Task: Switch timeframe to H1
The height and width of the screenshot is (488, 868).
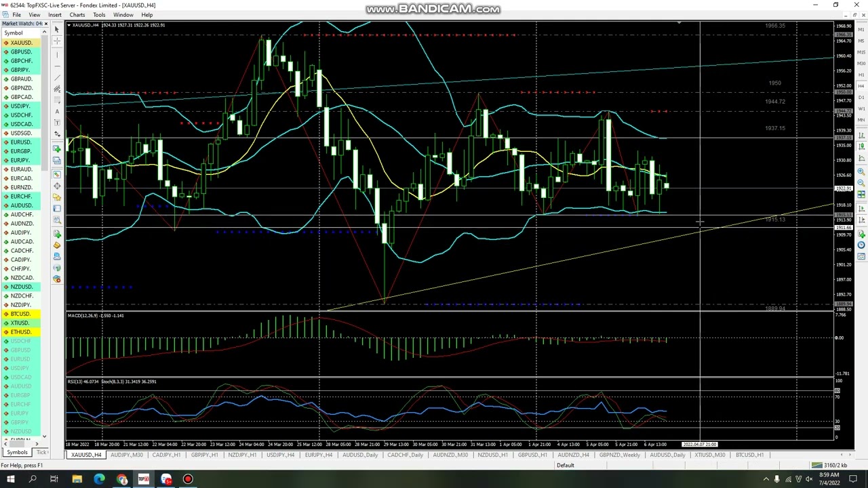Action: (x=861, y=75)
